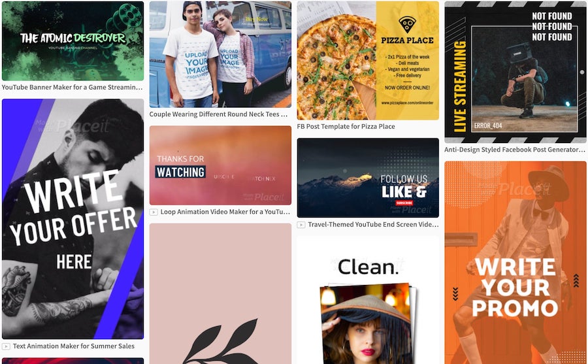Click the black leaf graphic on pink template

[x=221, y=342]
